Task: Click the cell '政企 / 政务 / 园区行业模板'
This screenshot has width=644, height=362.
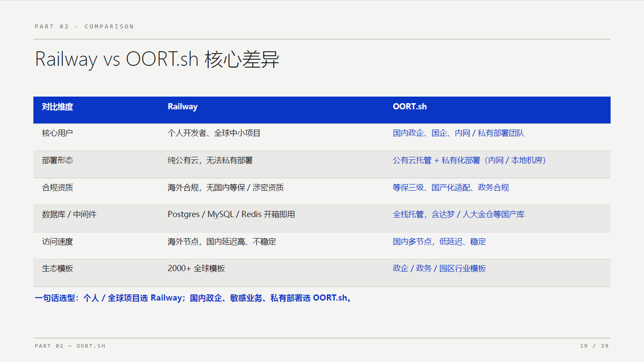Action: (x=440, y=269)
